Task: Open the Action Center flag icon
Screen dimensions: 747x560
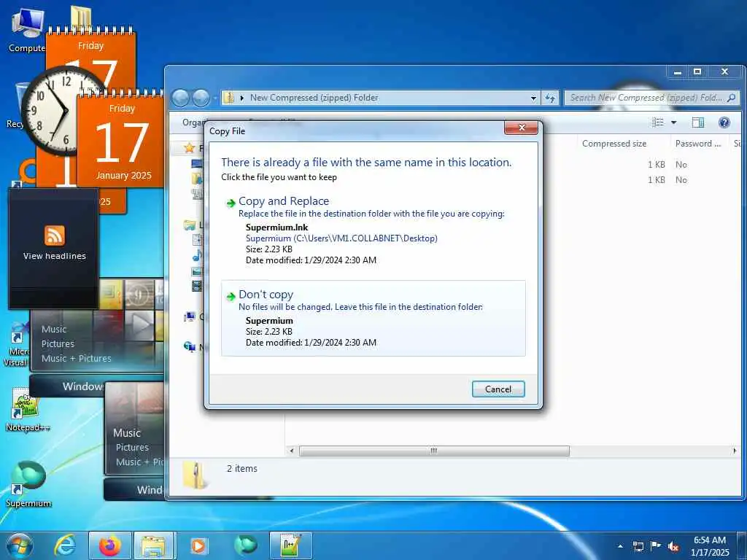Action: 656,546
